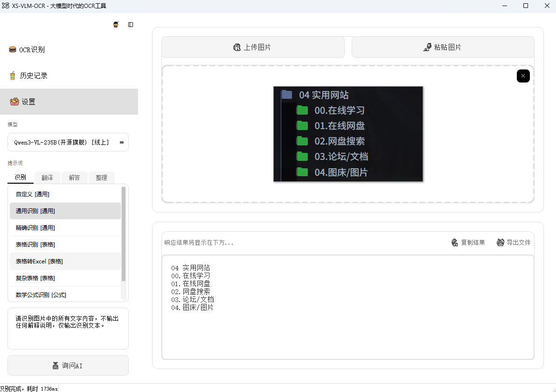
Task: Select 数学公式识别 [公式] prompt
Action: coord(65,295)
